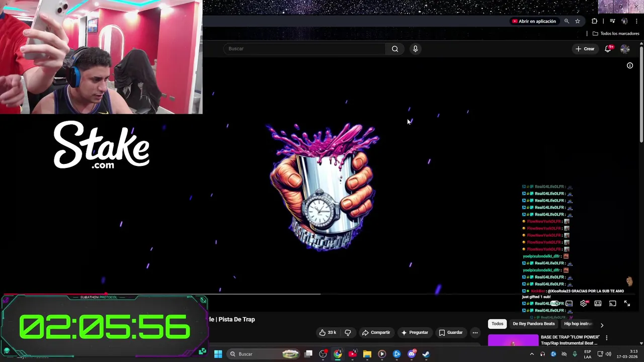Select Hip hop instrumental chip
The height and width of the screenshot is (362, 644).
pyautogui.click(x=578, y=324)
